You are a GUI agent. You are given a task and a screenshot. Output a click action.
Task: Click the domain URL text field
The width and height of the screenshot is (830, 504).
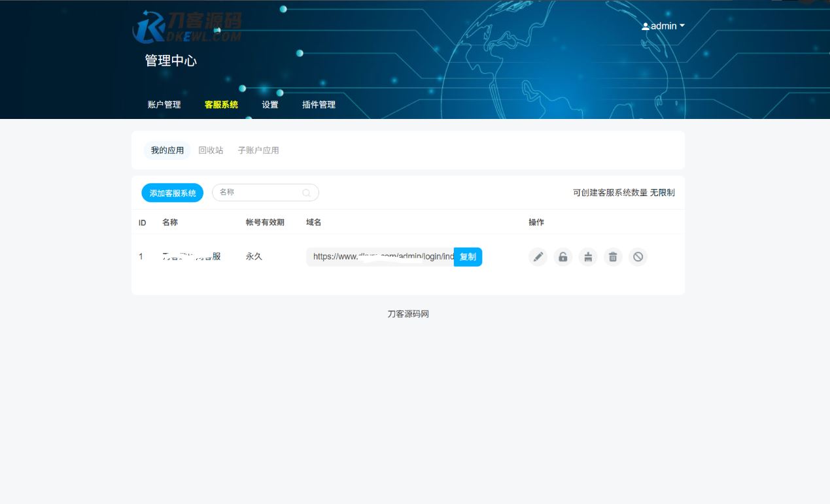(380, 257)
